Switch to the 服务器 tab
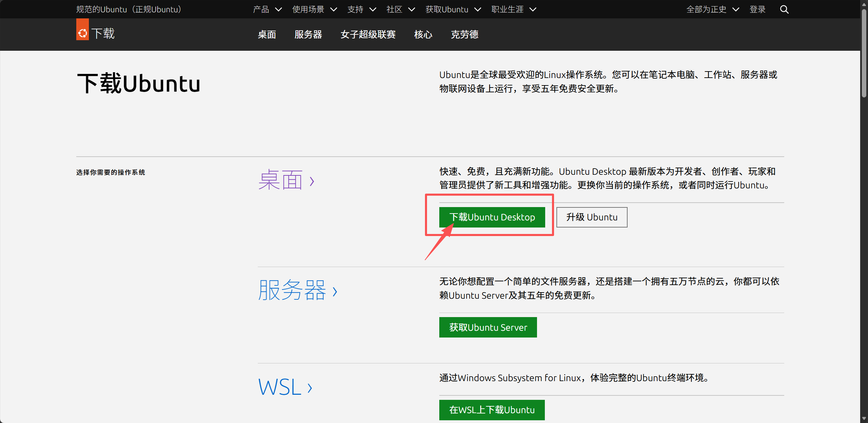868x423 pixels. [x=308, y=34]
